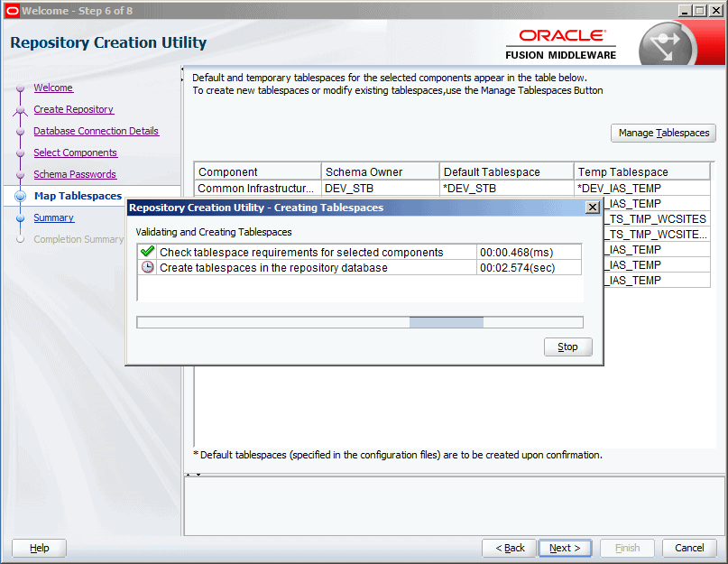Image resolution: width=728 pixels, height=564 pixels.
Task: Open Manage Tablespaces
Action: point(663,134)
